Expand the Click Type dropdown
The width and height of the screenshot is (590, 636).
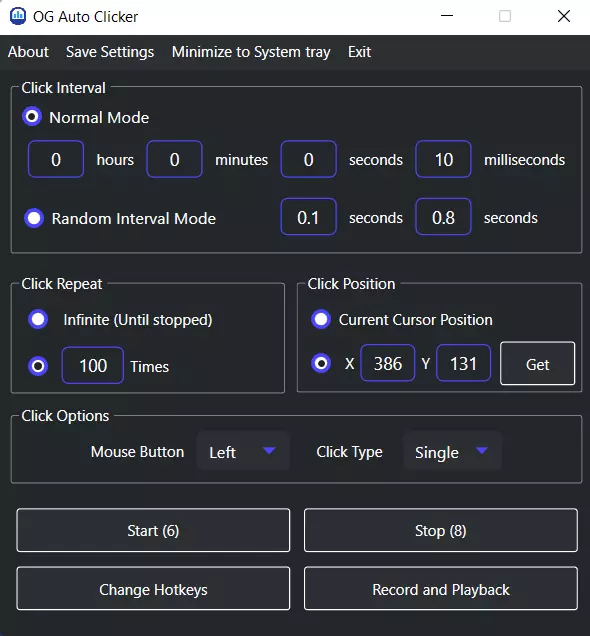[452, 451]
